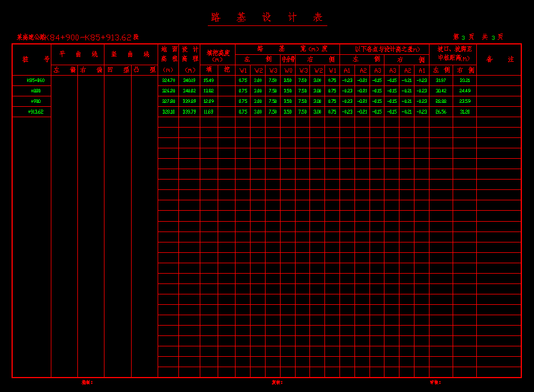The height and width of the screenshot is (392, 534).
Task: Click the 填挖高度 header cell
Action: click(218, 54)
